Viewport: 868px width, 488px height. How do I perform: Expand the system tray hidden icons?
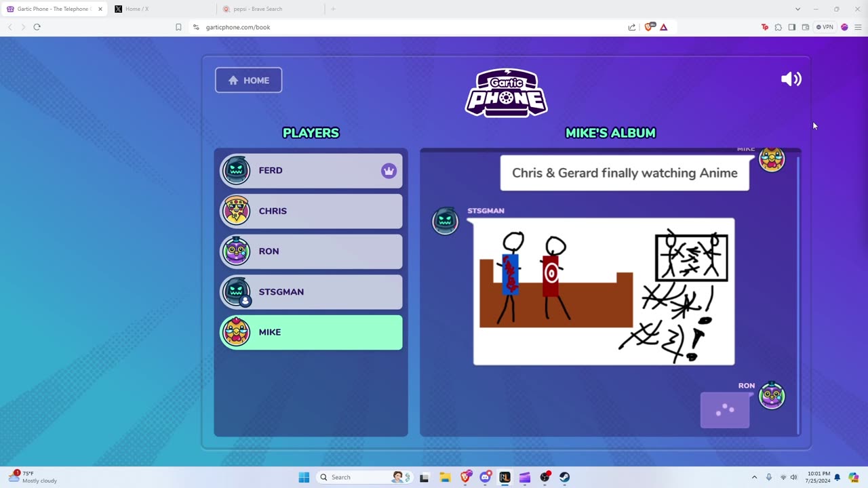[x=754, y=477]
